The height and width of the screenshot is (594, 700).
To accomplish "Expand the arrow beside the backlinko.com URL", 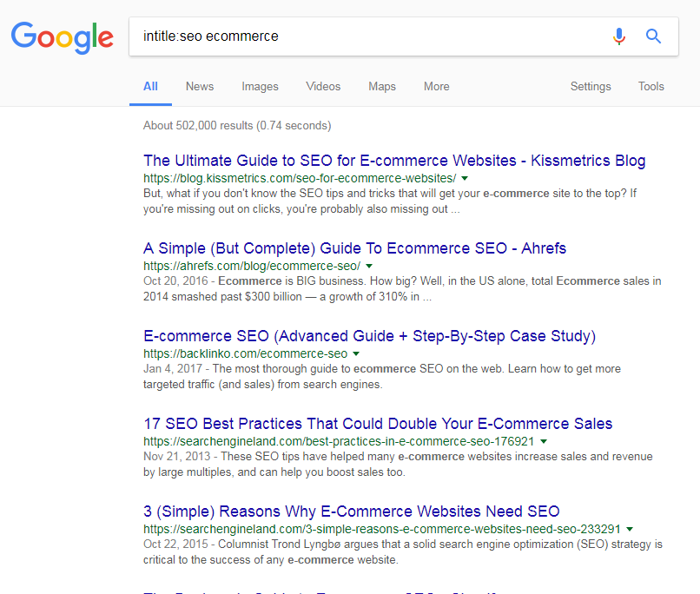I will coord(356,354).
